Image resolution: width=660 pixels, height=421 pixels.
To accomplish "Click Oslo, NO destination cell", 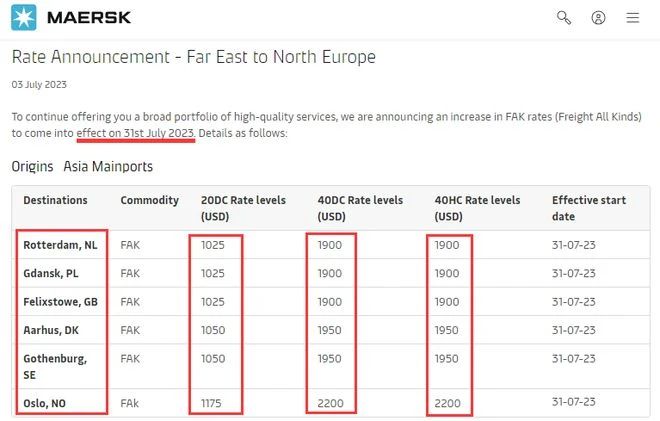I will (44, 403).
